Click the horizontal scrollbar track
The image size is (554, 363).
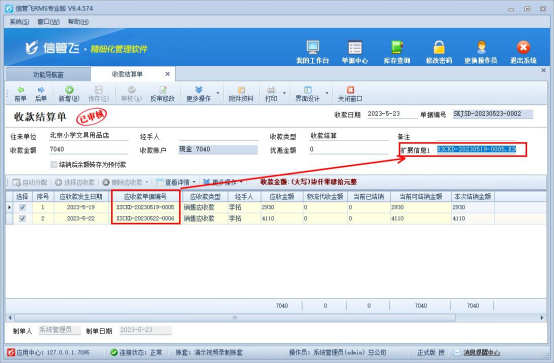(x=235, y=317)
